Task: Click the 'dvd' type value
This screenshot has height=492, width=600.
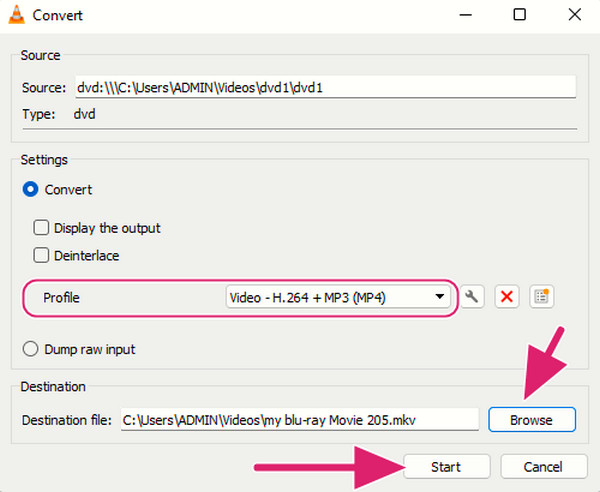Action: pos(85,114)
